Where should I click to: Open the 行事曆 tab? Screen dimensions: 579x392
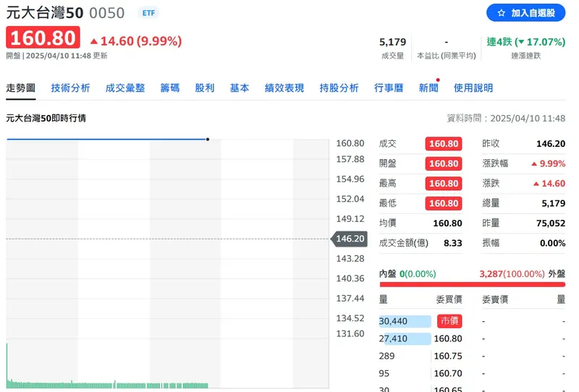pyautogui.click(x=389, y=88)
